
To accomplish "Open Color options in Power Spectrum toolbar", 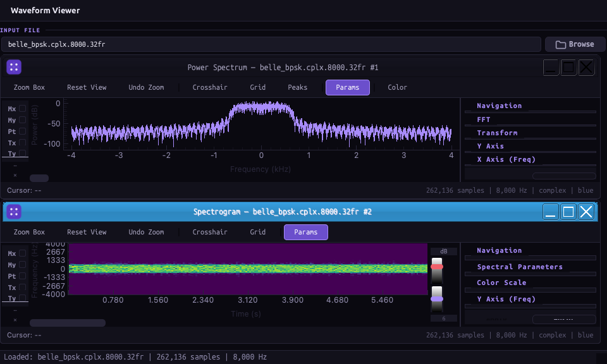I will click(398, 87).
